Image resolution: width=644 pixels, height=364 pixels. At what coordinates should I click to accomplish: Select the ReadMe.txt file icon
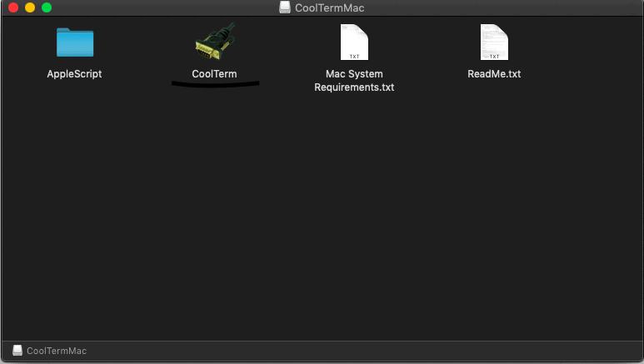tap(494, 42)
